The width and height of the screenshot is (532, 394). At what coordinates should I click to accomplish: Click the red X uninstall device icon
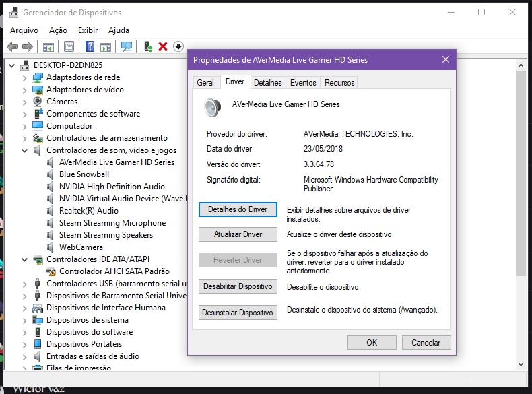(163, 46)
